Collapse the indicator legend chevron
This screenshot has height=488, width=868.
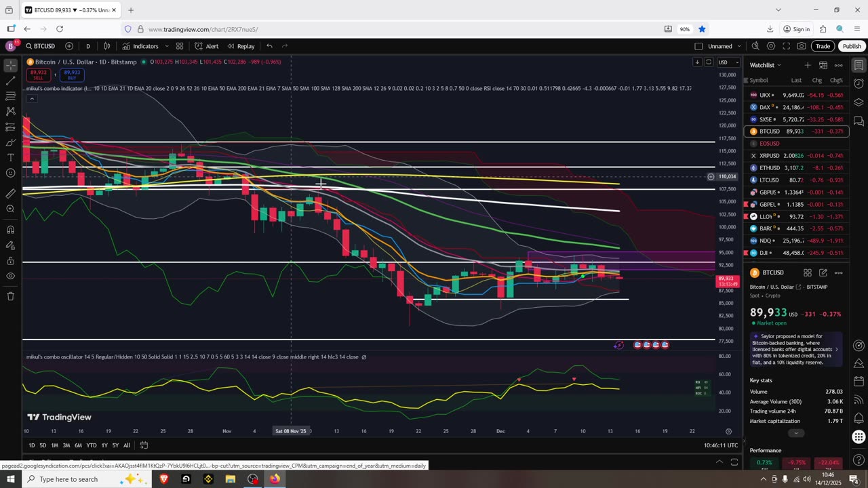click(31, 99)
